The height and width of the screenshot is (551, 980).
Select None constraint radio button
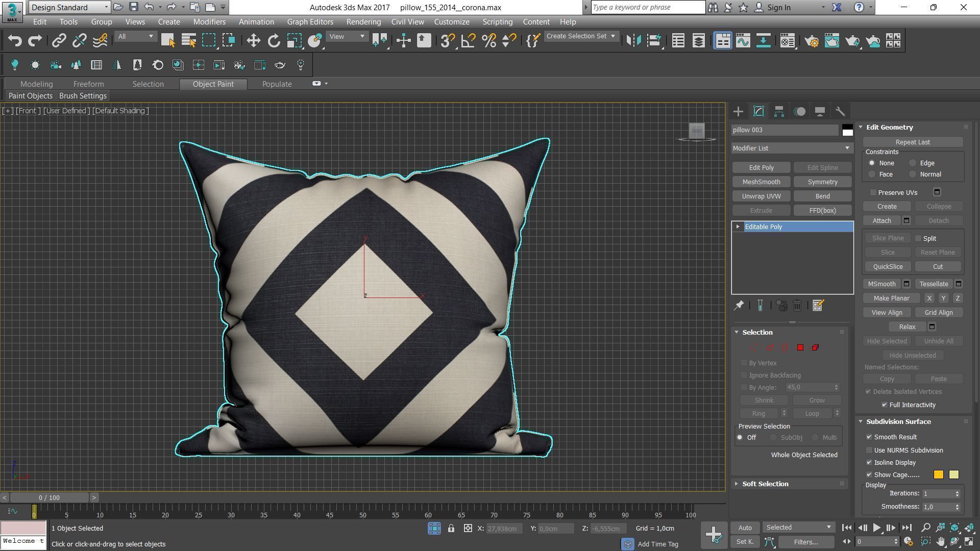[x=872, y=163]
